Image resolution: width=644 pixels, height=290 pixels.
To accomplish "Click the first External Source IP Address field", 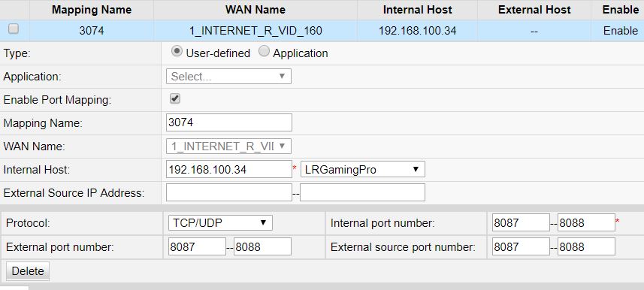I will click(228, 192).
